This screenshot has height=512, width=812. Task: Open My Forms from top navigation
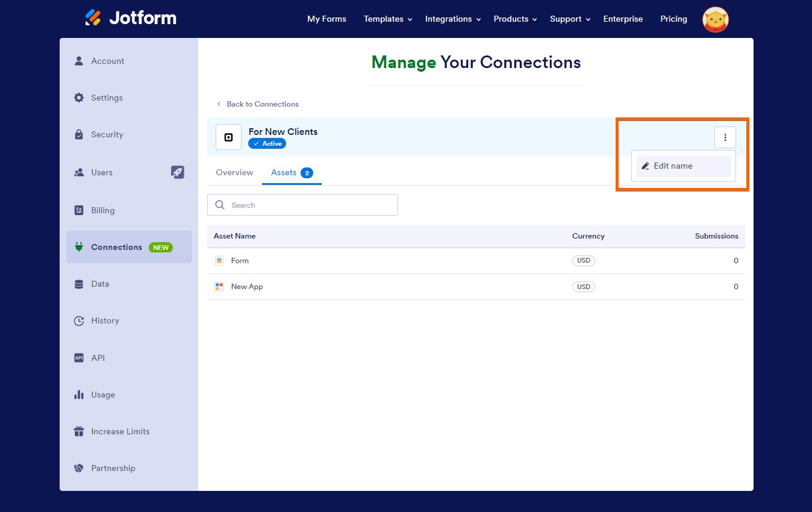coord(326,19)
